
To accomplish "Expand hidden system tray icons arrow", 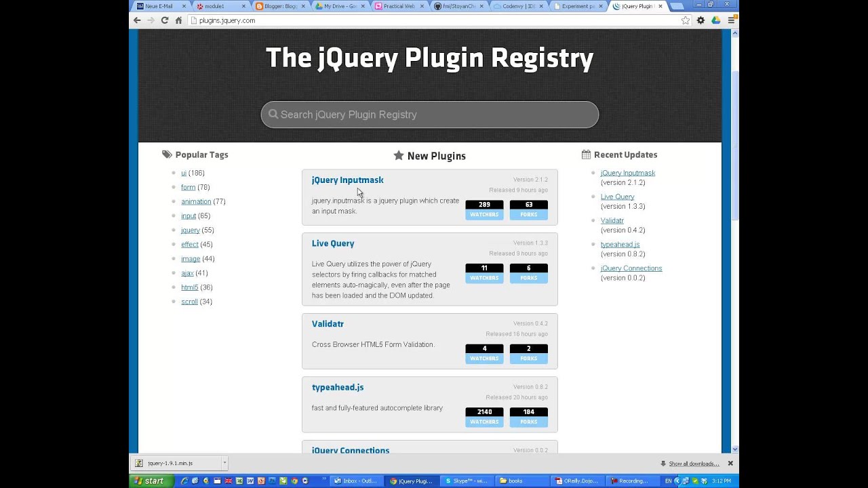I will [677, 481].
